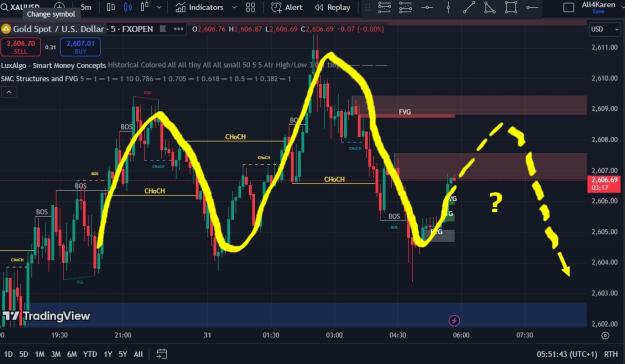The height and width of the screenshot is (364, 625).
Task: Toggle the RTH session setting
Action: coord(611,354)
